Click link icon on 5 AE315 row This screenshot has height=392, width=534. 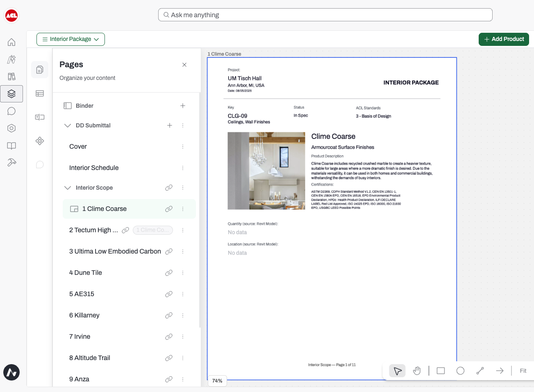[x=169, y=294]
